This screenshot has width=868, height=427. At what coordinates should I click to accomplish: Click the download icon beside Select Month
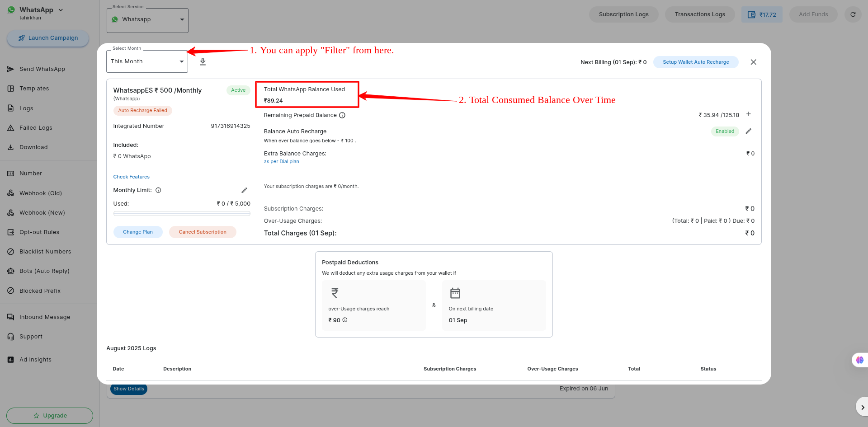pos(203,62)
